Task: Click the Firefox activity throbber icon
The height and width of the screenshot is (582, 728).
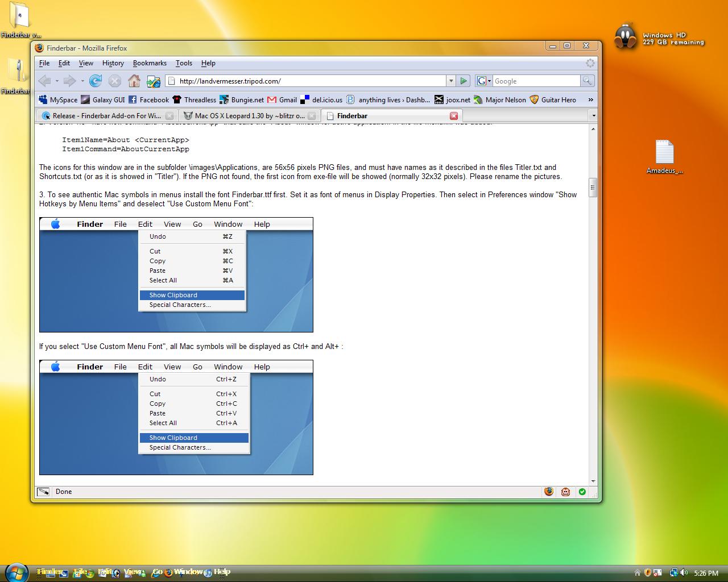Action: (x=590, y=63)
